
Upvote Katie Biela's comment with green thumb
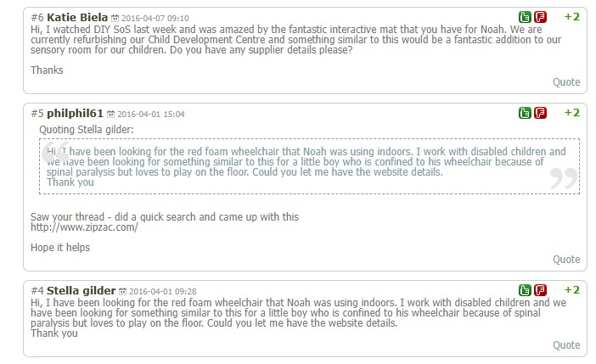526,17
